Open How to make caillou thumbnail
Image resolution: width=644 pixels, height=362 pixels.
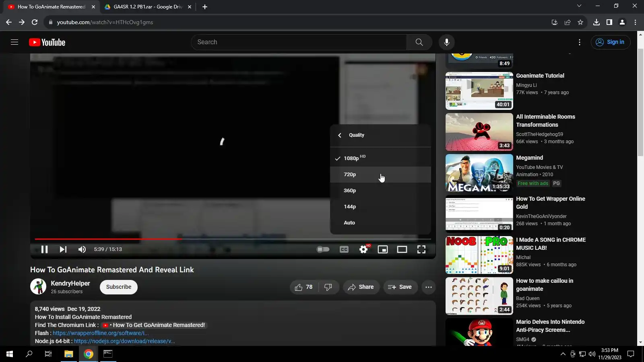coord(479,296)
